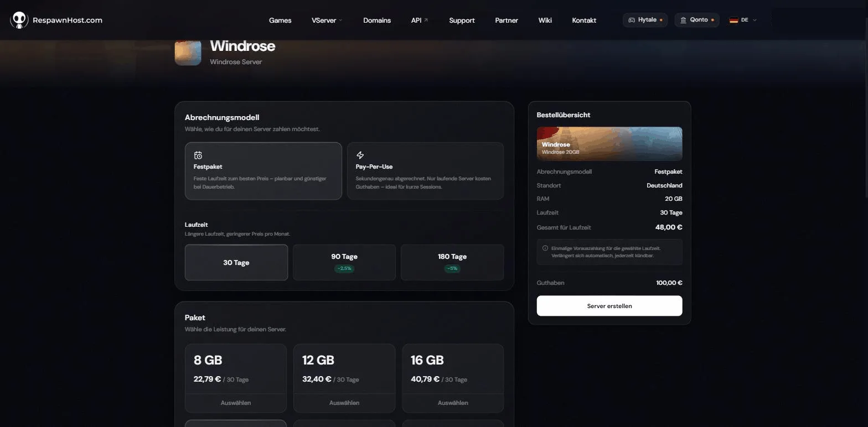The image size is (868, 427).
Task: Click the Deutschland location value
Action: point(664,185)
